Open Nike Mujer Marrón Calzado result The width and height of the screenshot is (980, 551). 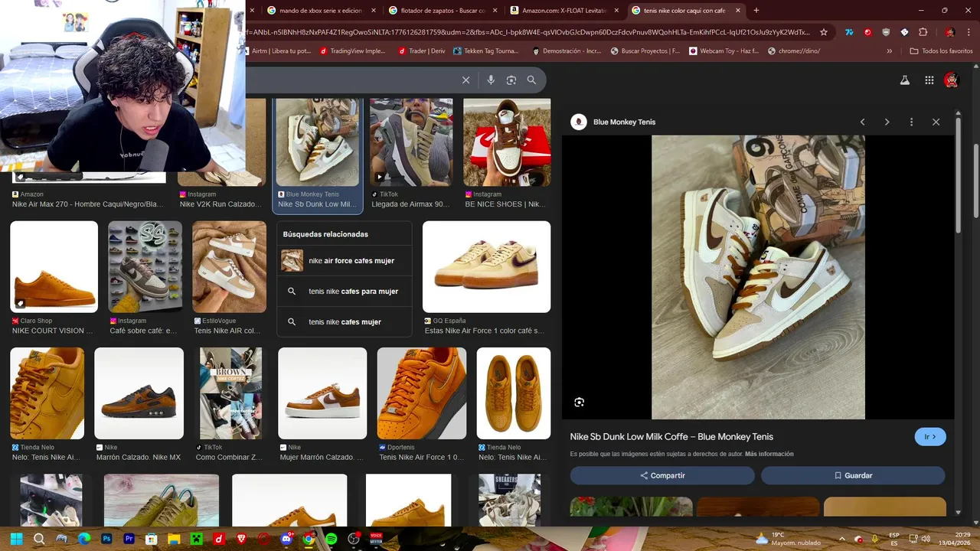click(x=322, y=405)
